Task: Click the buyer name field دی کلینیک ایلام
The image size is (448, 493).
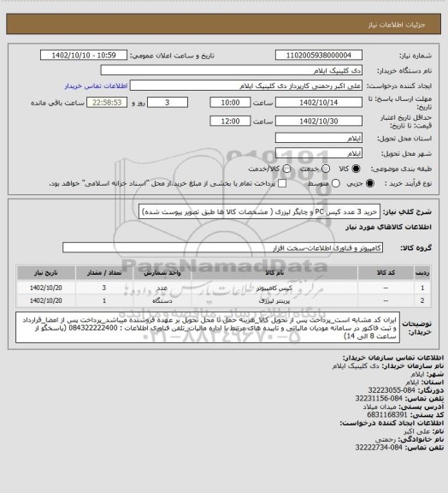Action: pos(231,70)
